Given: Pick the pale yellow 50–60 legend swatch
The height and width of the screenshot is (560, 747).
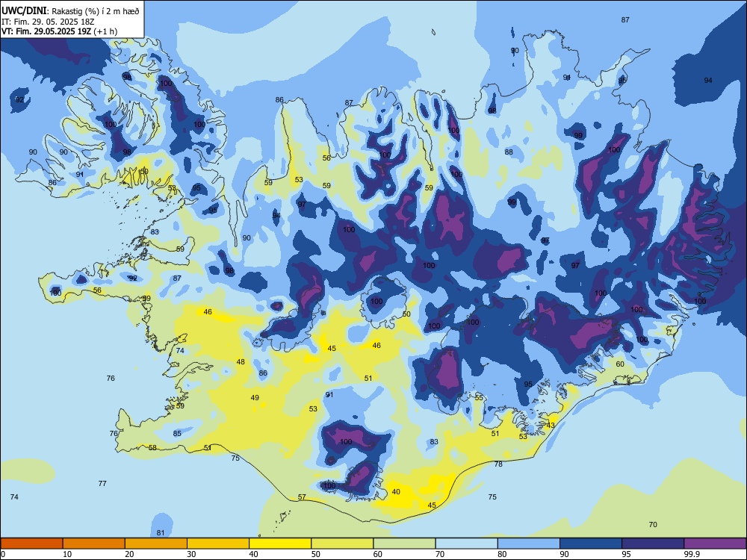Looking at the screenshot, I should [x=342, y=544].
